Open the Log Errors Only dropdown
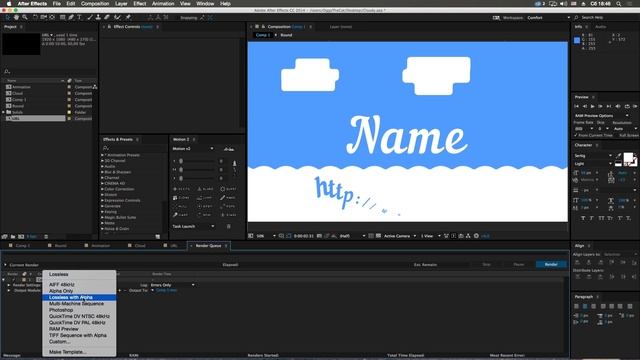Screen dimensions: 640x360 (x=173, y=285)
